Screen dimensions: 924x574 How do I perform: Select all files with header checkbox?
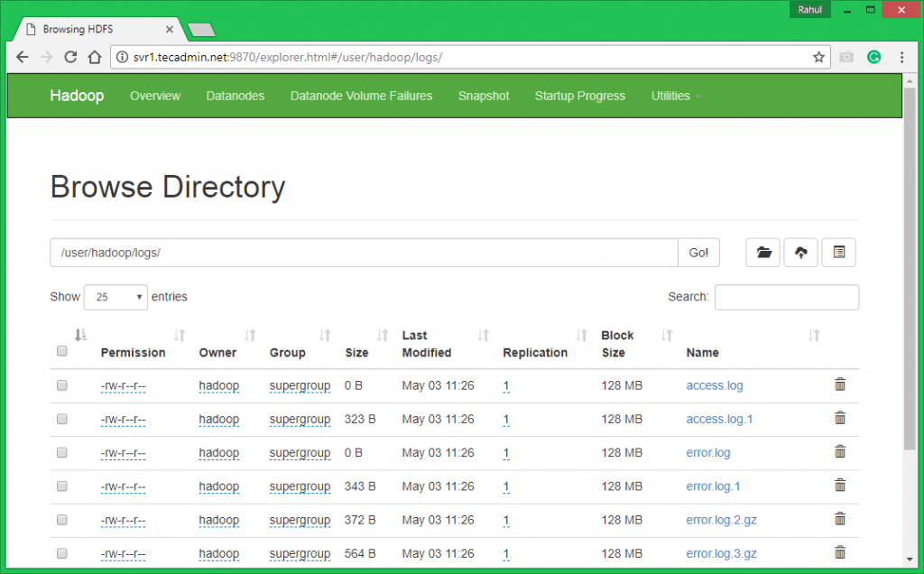click(62, 351)
